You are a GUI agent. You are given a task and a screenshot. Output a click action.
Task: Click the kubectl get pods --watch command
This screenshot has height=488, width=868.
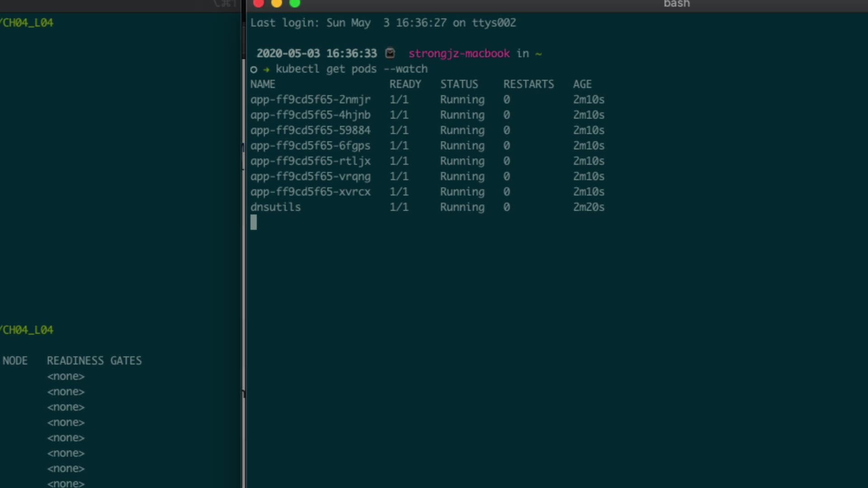pos(351,69)
